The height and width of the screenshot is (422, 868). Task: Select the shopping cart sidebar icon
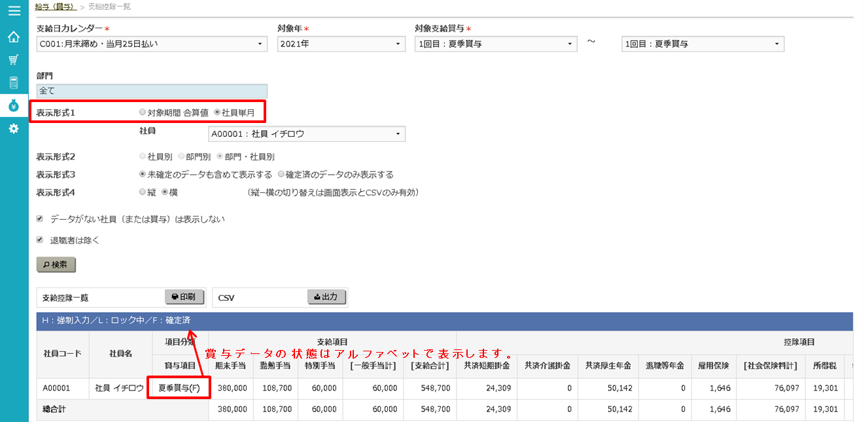point(13,61)
